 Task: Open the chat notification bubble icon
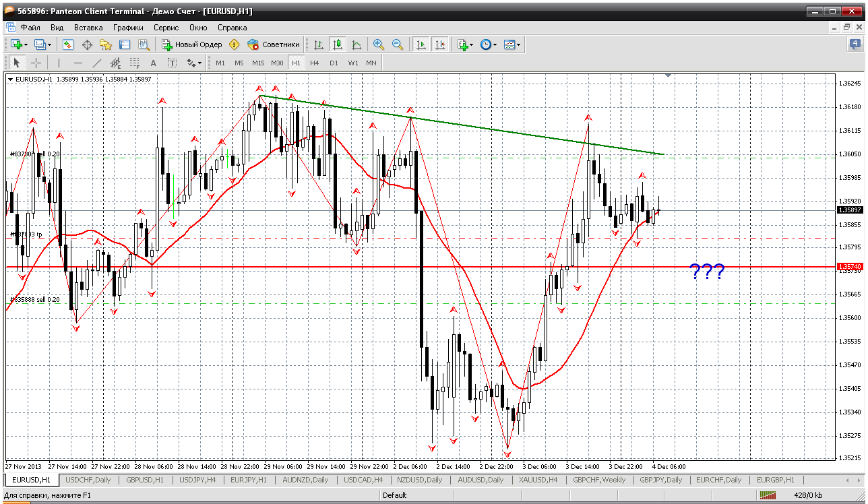click(x=854, y=44)
